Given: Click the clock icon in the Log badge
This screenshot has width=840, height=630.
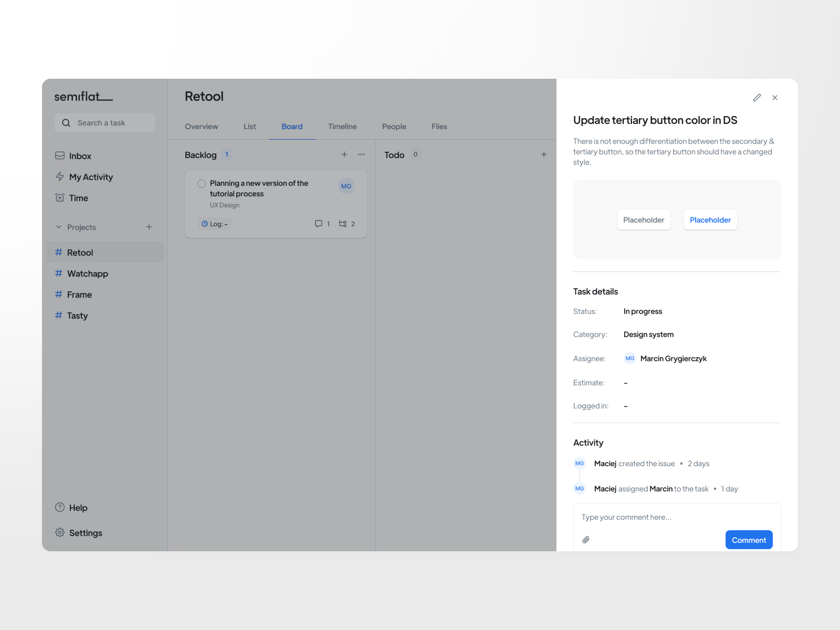Looking at the screenshot, I should pyautogui.click(x=205, y=224).
